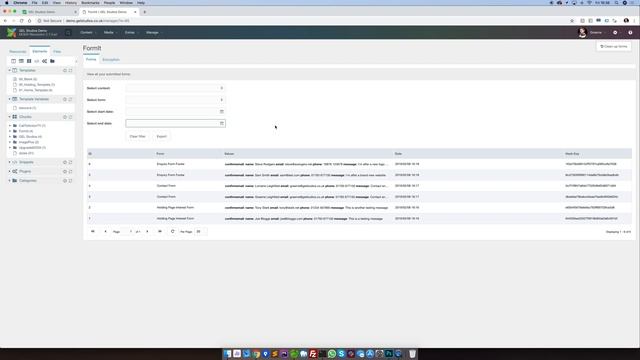Viewport: 640px width, 360px height.
Task: Click the start date input field
Action: coord(172,111)
